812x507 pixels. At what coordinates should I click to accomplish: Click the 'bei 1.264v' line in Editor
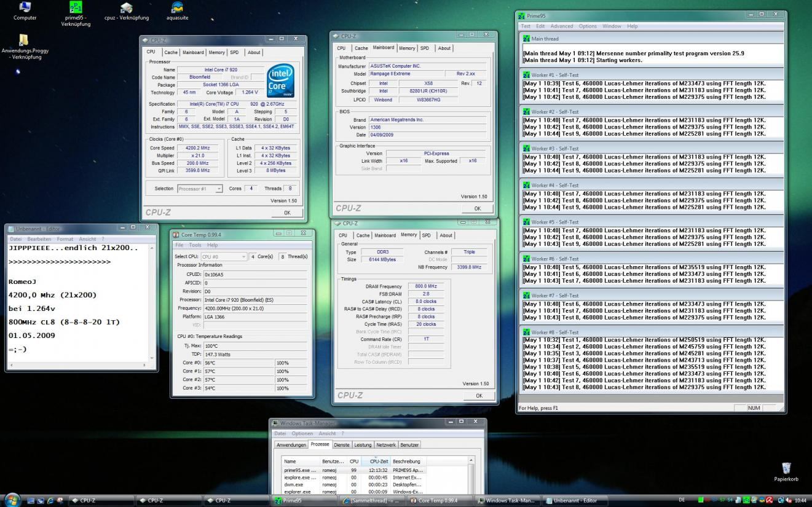(32, 309)
